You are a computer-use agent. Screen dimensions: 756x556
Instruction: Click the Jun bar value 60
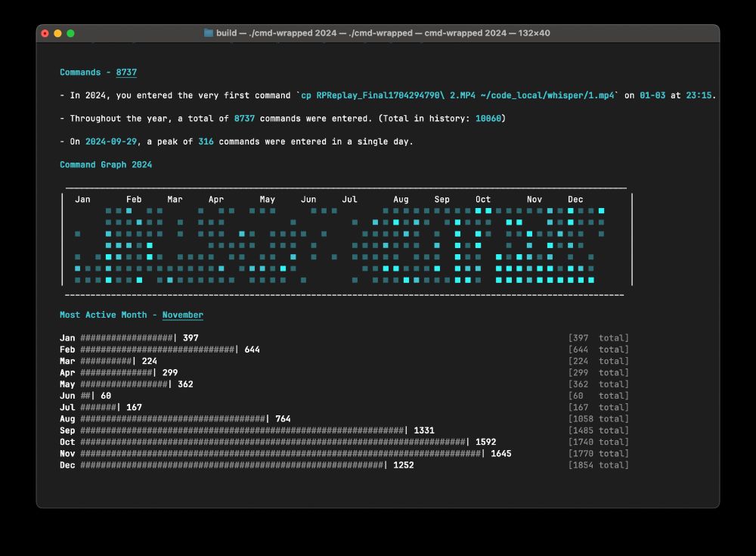[x=106, y=396]
